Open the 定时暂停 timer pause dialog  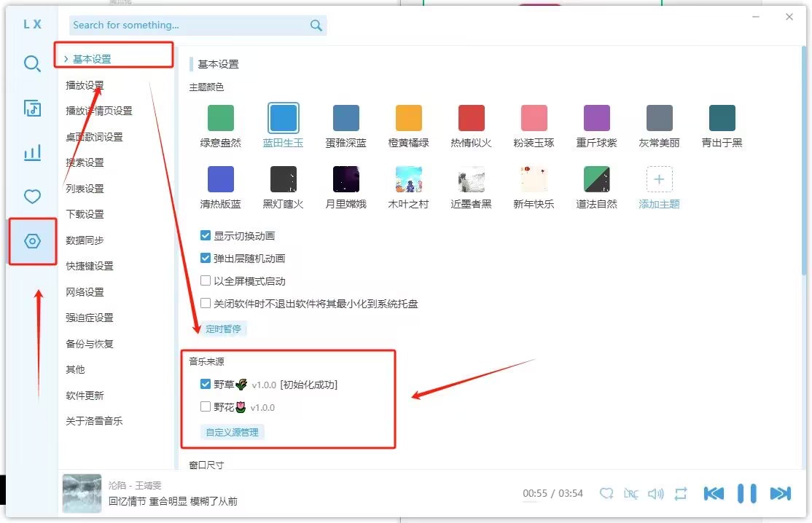tap(223, 329)
